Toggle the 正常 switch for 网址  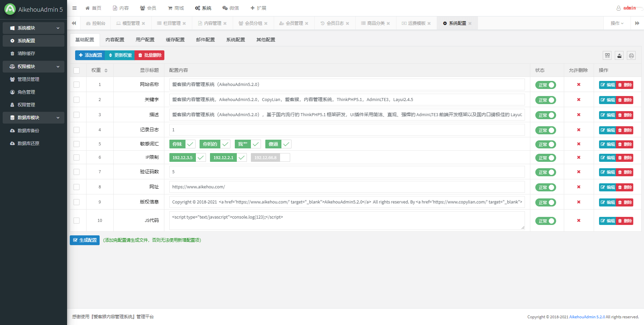click(x=545, y=187)
